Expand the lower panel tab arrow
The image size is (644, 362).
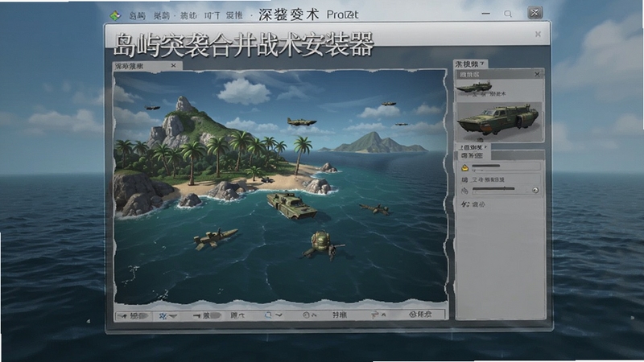pos(486,147)
